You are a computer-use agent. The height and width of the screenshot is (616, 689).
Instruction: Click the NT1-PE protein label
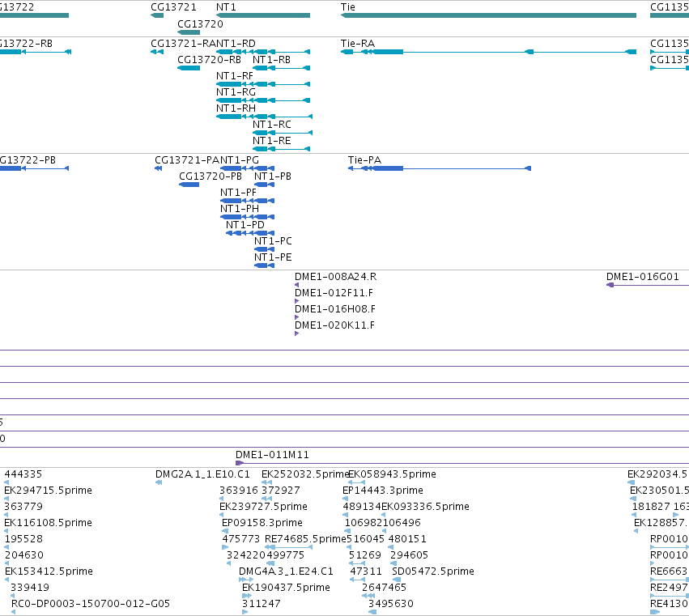(273, 257)
